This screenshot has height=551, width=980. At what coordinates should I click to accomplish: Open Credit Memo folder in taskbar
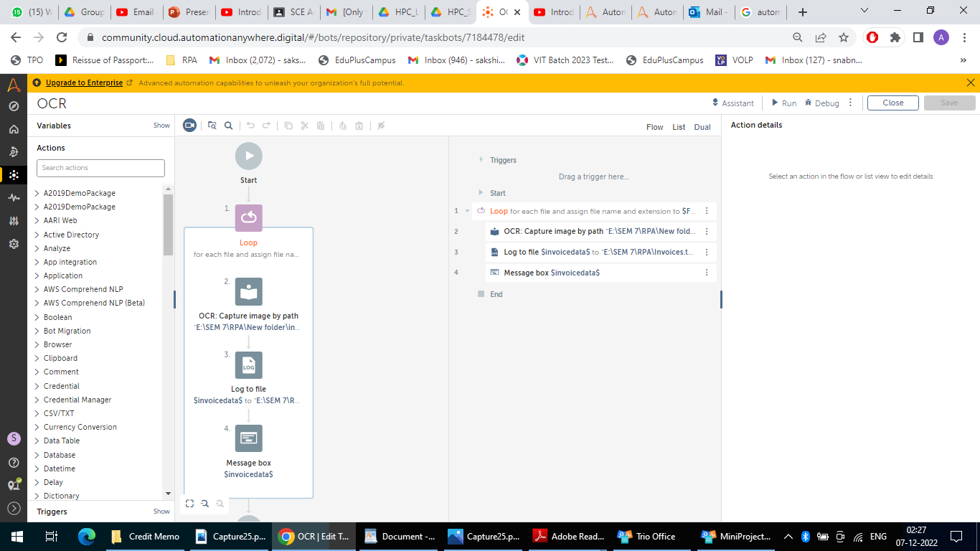click(x=146, y=536)
